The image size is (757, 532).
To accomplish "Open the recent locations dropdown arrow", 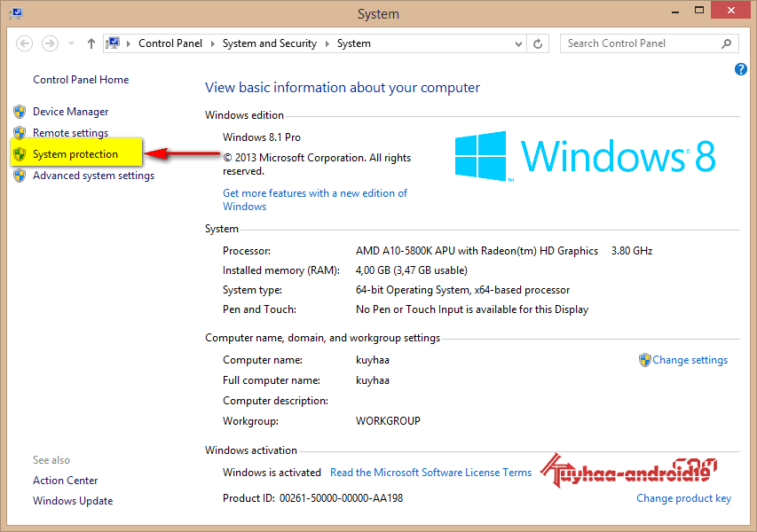I will [72, 43].
